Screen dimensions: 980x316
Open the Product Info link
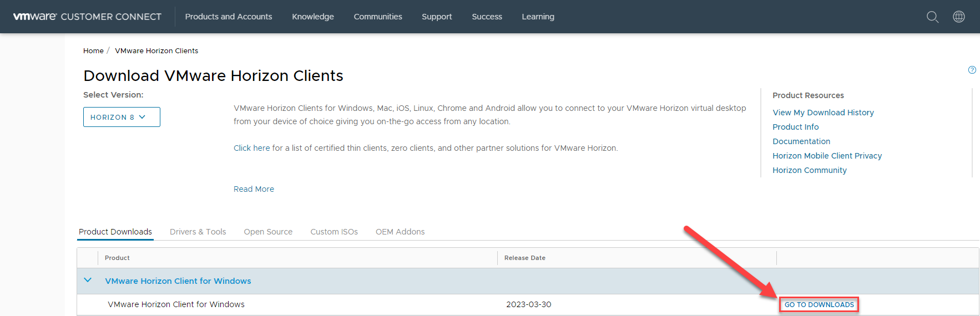[795, 127]
